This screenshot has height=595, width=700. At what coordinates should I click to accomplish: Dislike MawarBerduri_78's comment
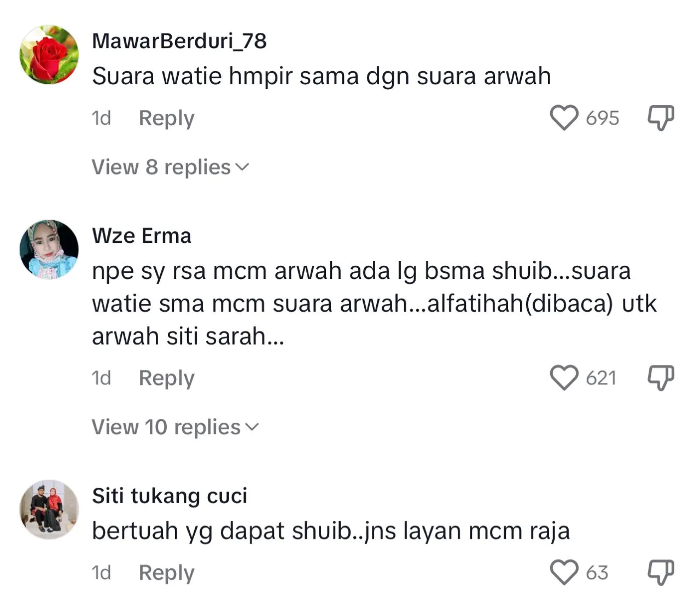tap(661, 118)
